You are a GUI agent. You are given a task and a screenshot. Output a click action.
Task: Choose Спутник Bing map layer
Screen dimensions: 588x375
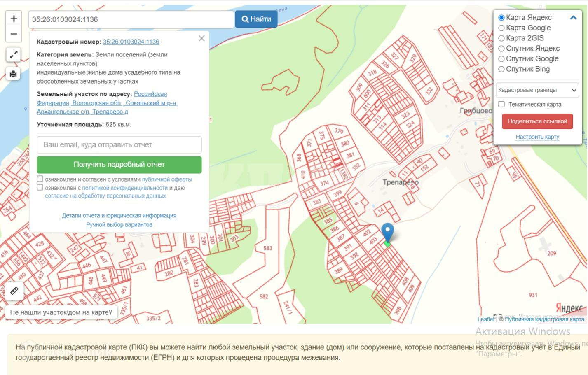[x=501, y=69]
